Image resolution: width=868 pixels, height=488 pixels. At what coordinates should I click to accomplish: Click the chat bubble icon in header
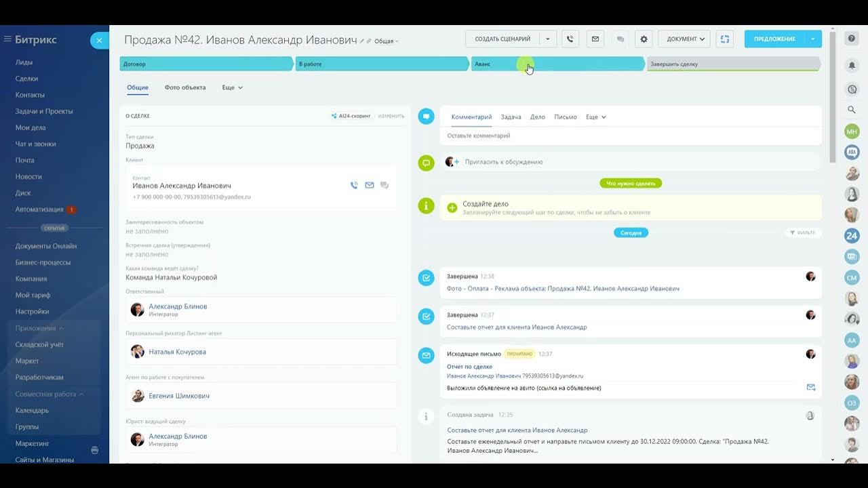[620, 39]
